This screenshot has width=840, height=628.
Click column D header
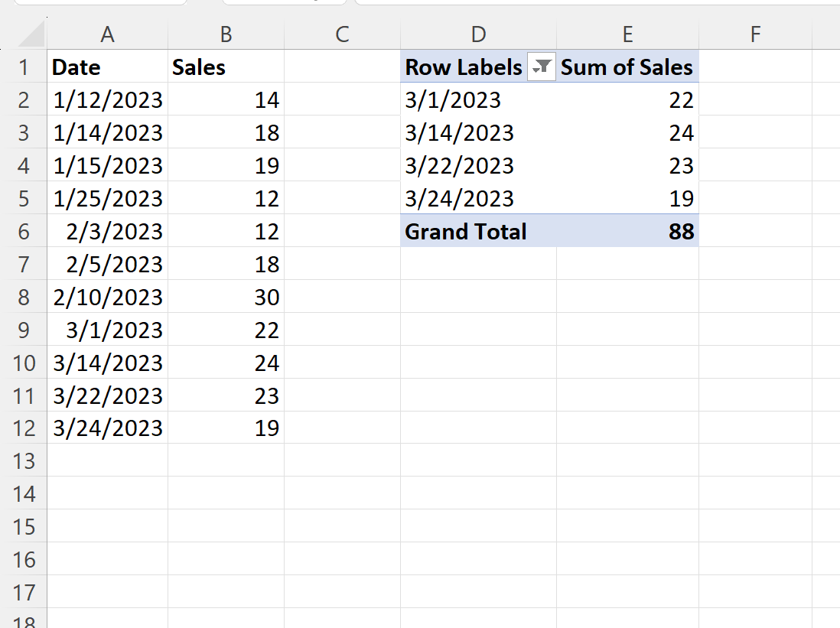(478, 34)
